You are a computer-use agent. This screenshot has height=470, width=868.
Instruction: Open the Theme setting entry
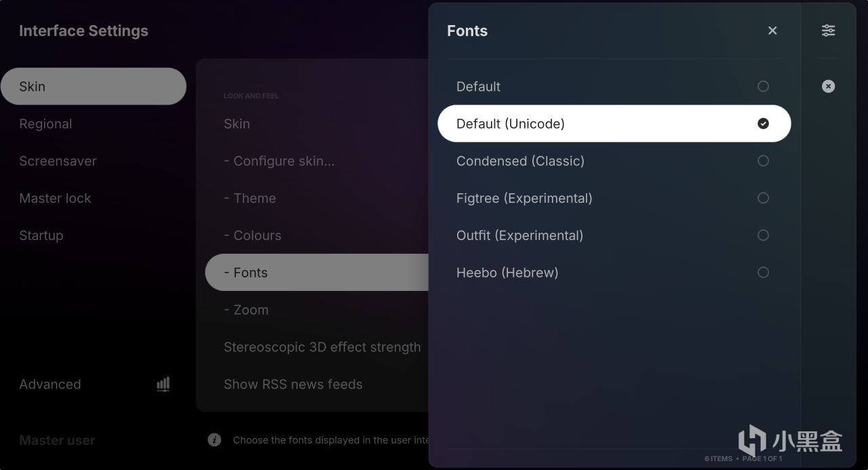[x=317, y=198]
